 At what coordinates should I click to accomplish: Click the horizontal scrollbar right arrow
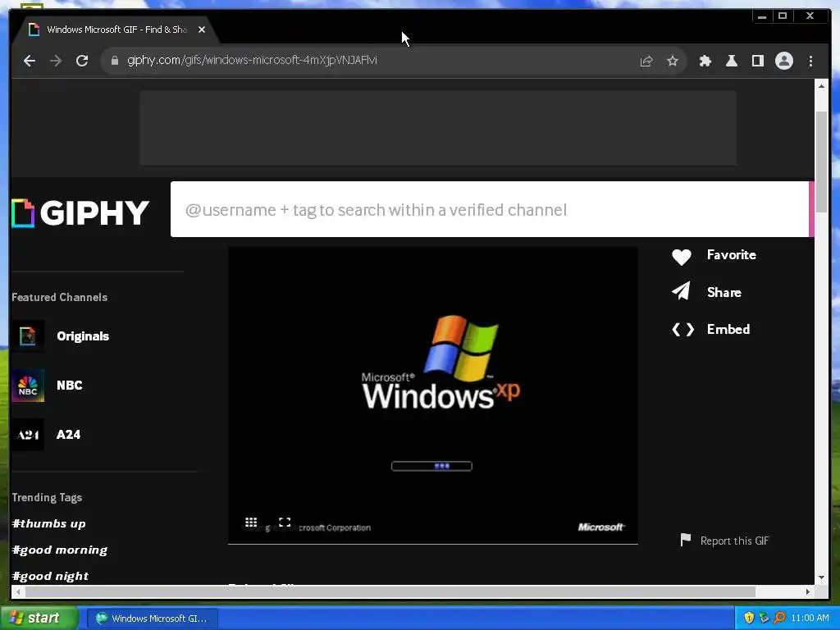tap(808, 591)
